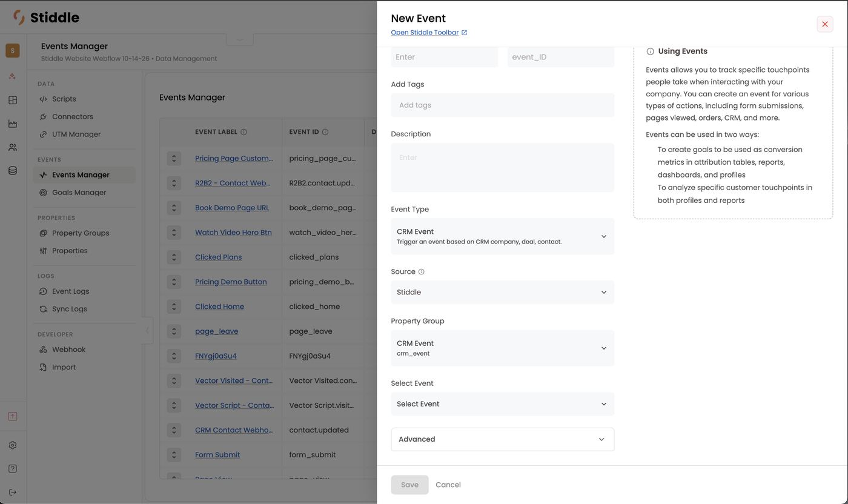The image size is (848, 504).
Task: Expand the Advanced section
Action: [x=503, y=439]
